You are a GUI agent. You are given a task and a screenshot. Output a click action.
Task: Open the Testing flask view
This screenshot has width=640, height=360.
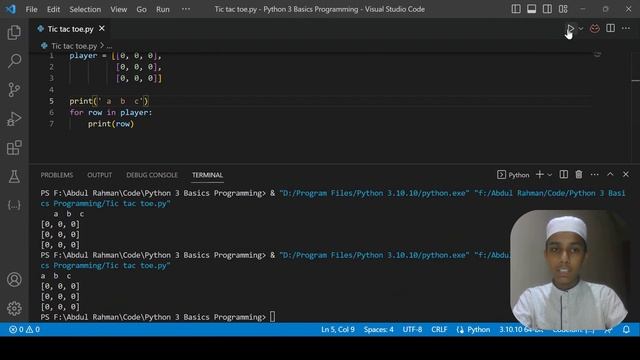click(14, 176)
